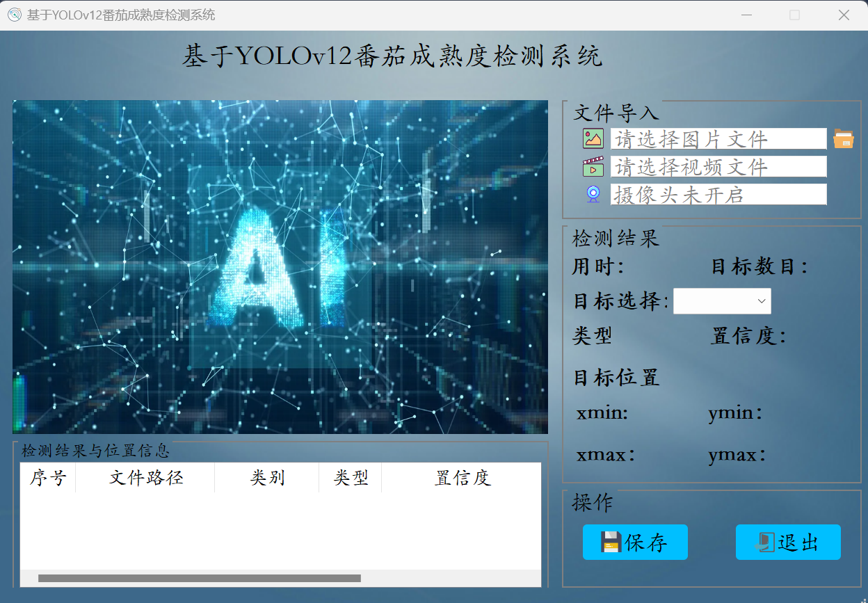This screenshot has width=868, height=603.
Task: Expand the 目标选择 dropdown
Action: click(x=722, y=301)
